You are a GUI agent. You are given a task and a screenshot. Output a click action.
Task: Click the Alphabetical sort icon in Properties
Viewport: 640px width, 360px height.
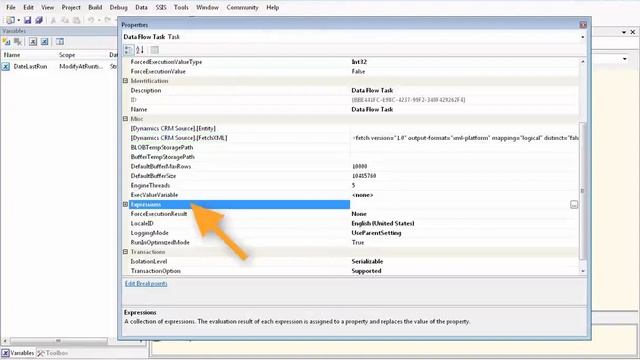pyautogui.click(x=140, y=50)
